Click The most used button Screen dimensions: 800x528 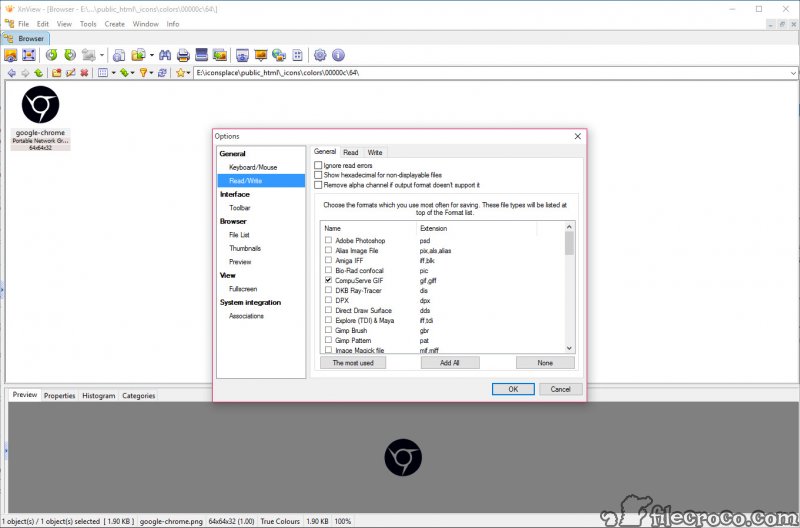click(353, 363)
